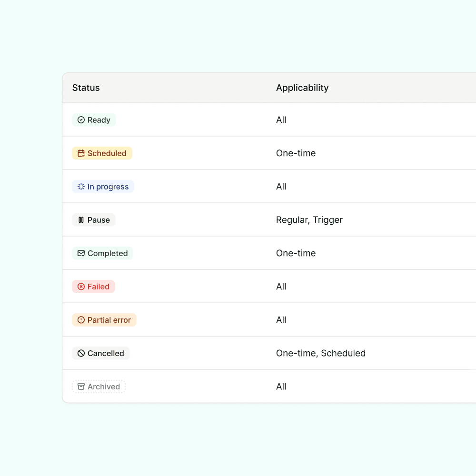This screenshot has height=476, width=476.
Task: Expand the Completed status row
Action: [102, 253]
